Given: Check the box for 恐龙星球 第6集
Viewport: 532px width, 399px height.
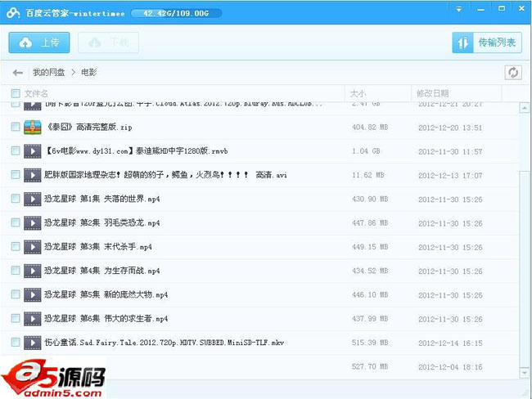Looking at the screenshot, I should tap(16, 318).
